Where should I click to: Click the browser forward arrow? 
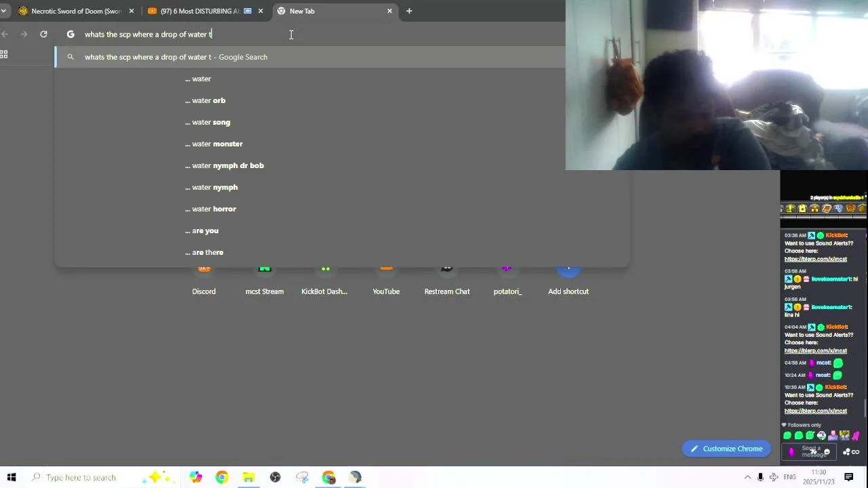[24, 34]
